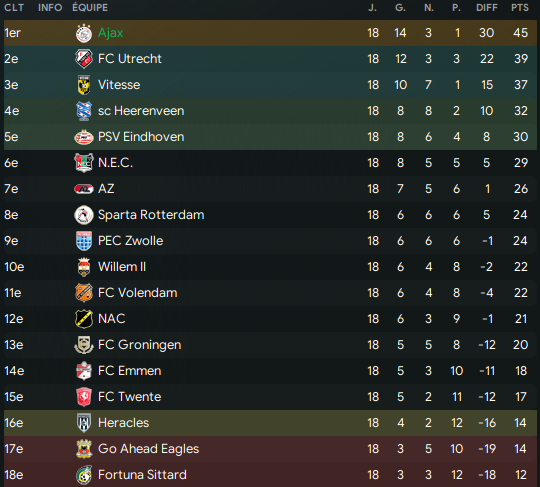Select the sc Heerenveen crest
This screenshot has height=487, width=540.
[84, 111]
